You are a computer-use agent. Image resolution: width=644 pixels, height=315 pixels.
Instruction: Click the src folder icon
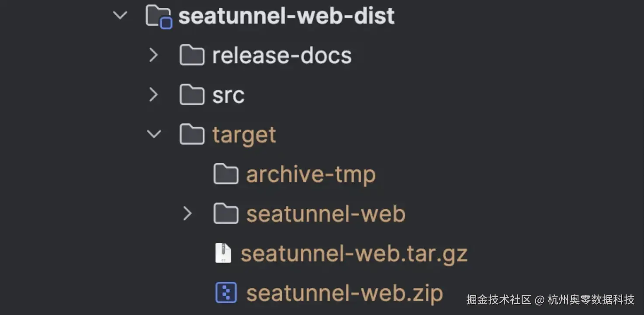[192, 95]
